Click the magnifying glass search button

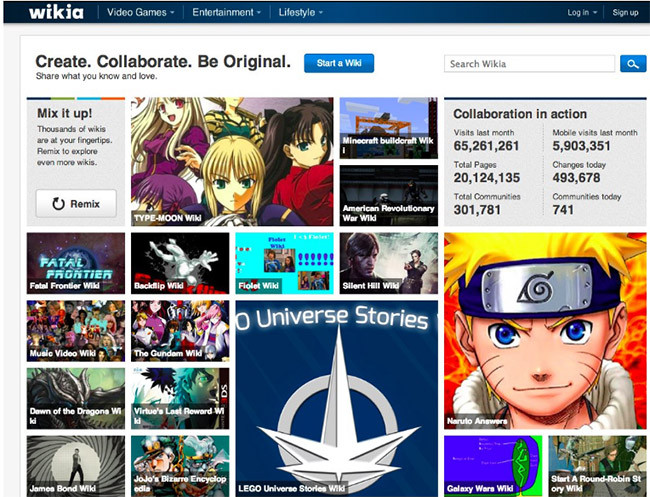tap(632, 64)
